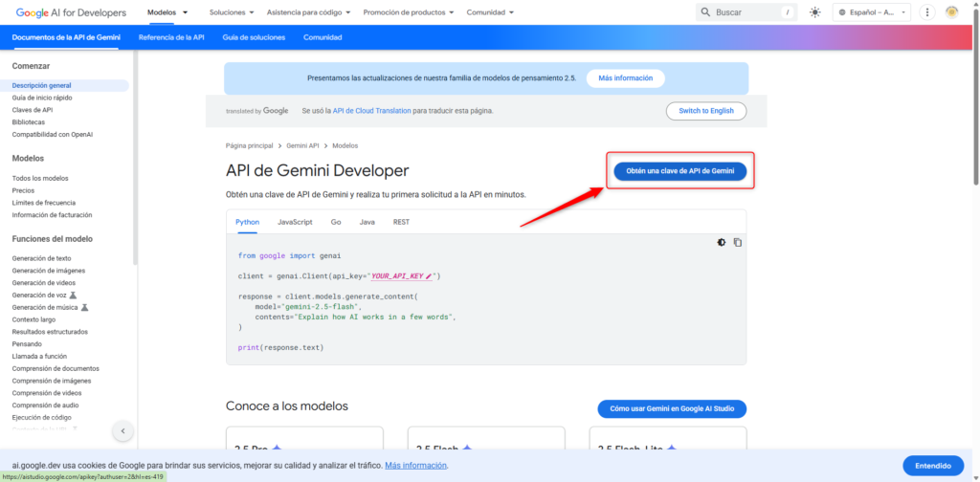Open Generación de imágenes
Image resolution: width=980 pixels, height=482 pixels.
point(48,271)
